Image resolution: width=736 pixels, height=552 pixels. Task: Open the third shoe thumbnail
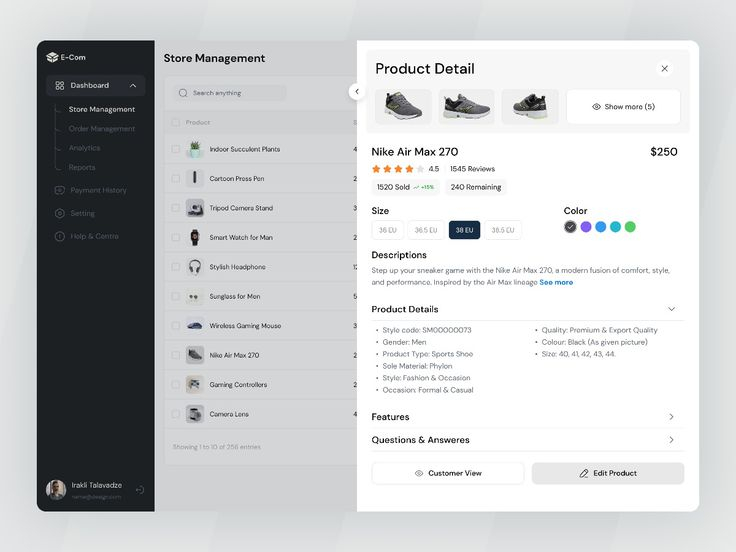pos(530,107)
